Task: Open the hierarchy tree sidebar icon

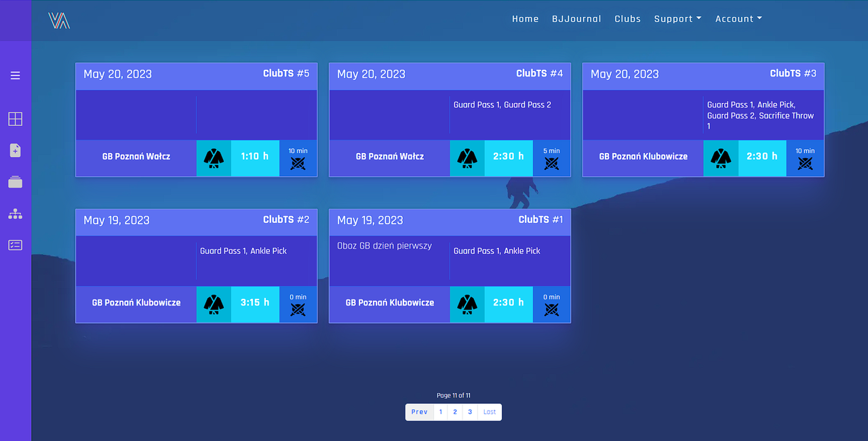Action: 15,213
